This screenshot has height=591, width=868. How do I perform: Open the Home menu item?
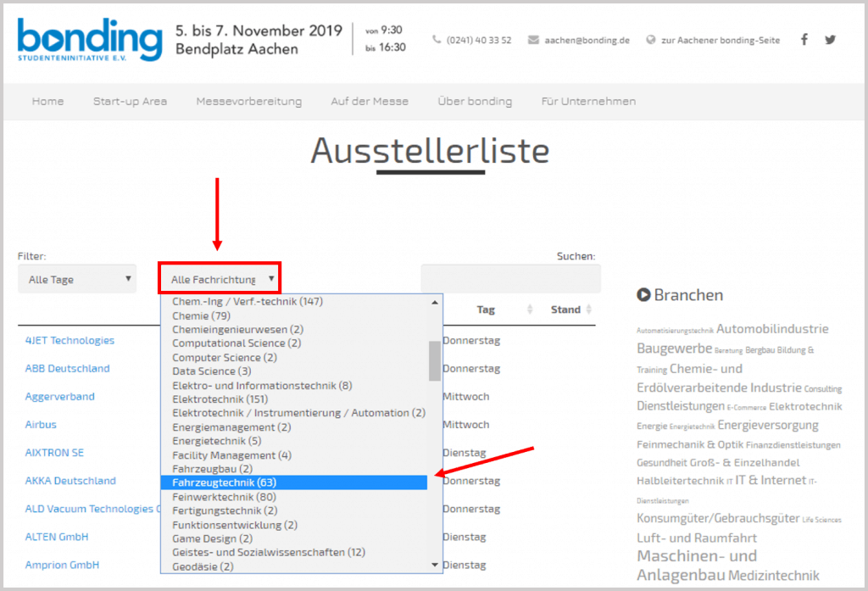tap(47, 102)
